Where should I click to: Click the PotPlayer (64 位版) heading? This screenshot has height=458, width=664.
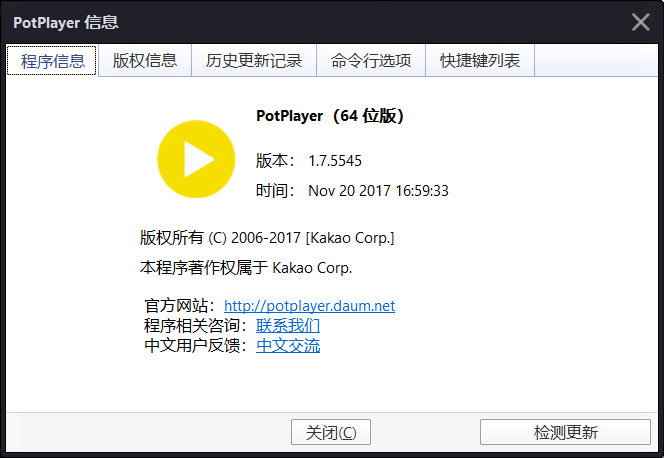tap(330, 116)
